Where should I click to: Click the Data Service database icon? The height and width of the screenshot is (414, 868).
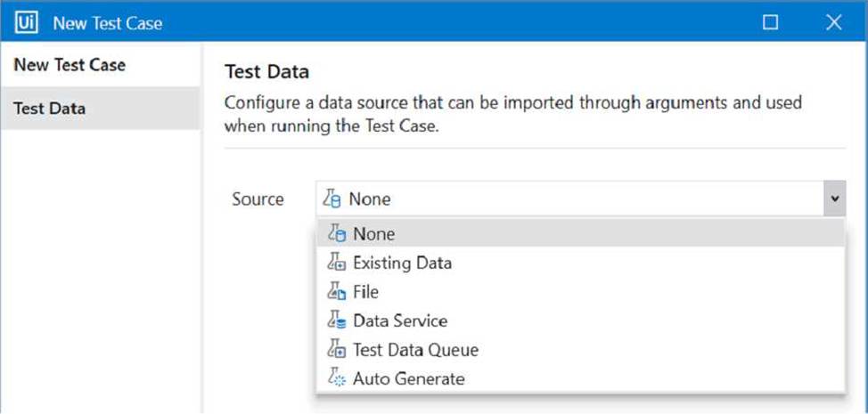click(337, 321)
